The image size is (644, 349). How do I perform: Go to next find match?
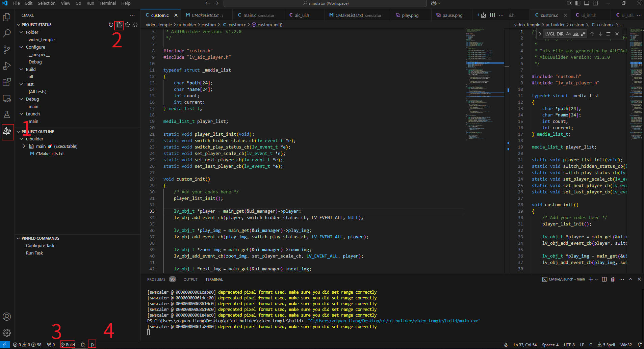pos(600,34)
